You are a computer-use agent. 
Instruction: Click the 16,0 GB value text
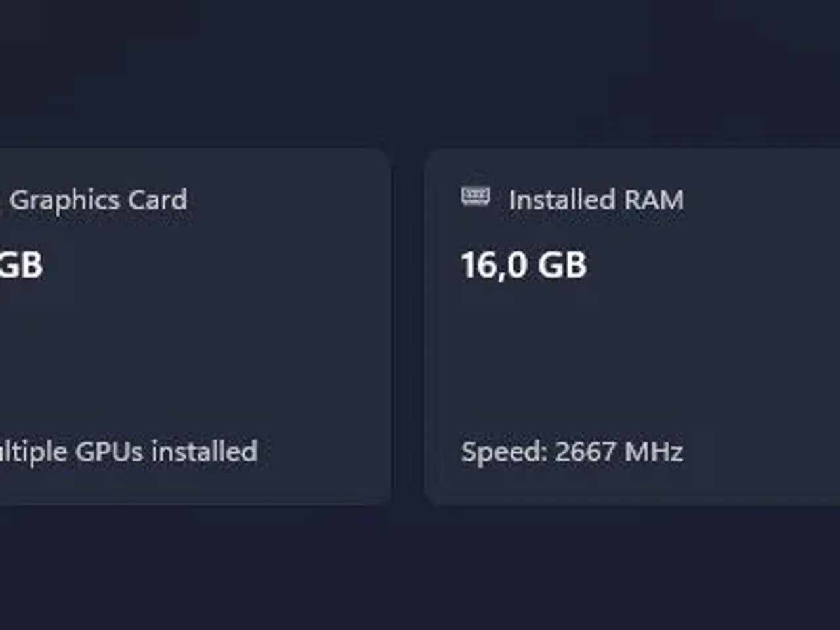coord(525,265)
